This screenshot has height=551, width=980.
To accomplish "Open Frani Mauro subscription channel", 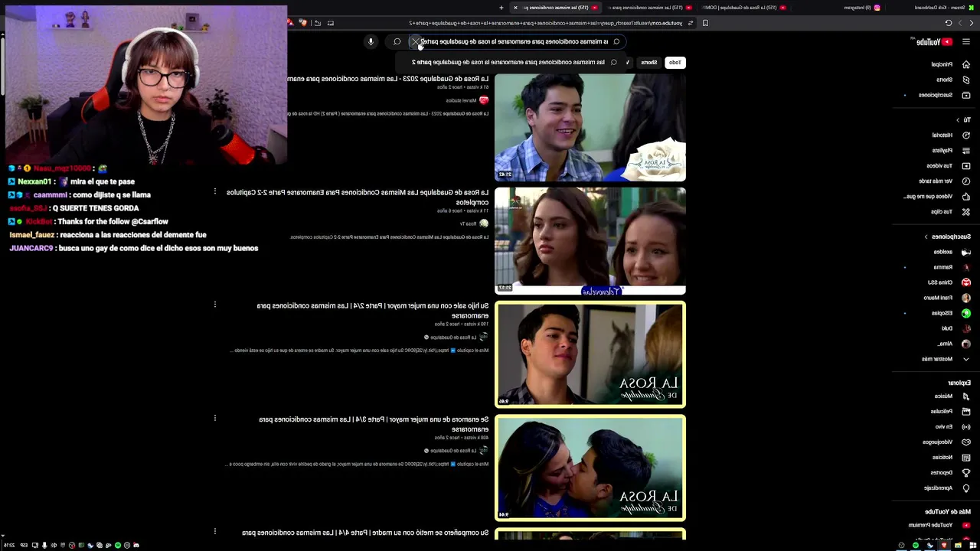I will point(946,298).
